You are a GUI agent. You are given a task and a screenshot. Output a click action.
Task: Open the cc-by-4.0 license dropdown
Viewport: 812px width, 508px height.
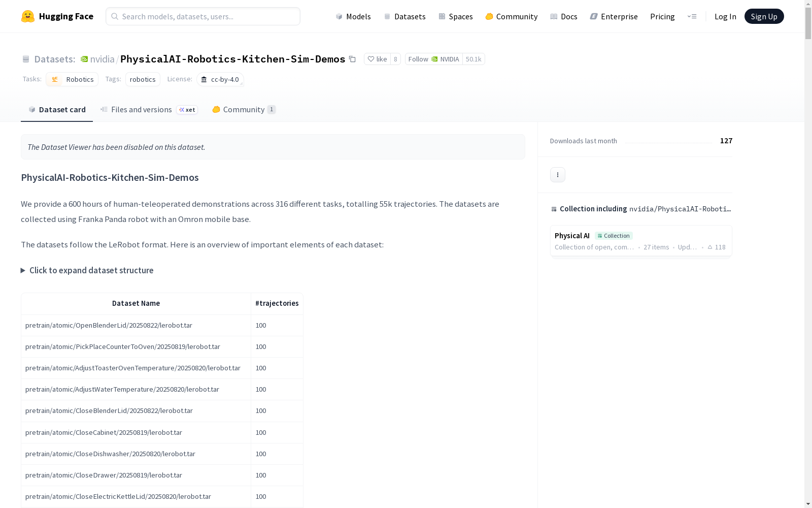(220, 79)
